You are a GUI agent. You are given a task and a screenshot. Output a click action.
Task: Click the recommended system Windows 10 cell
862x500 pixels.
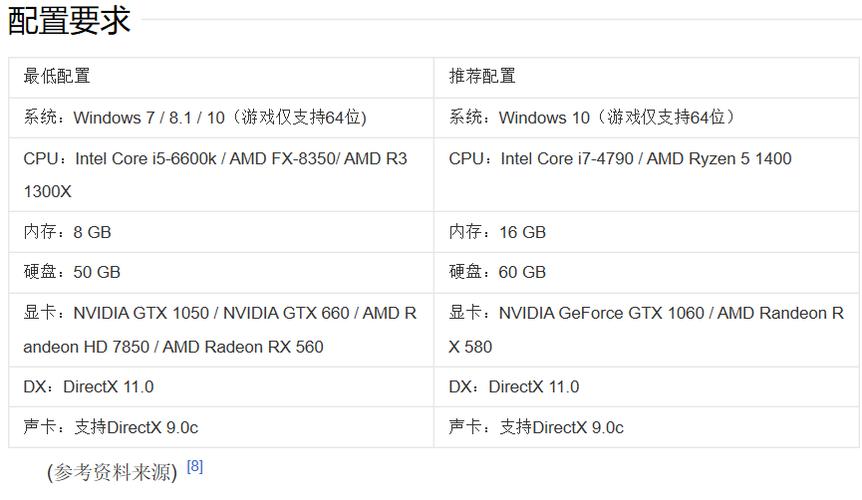(x=593, y=118)
